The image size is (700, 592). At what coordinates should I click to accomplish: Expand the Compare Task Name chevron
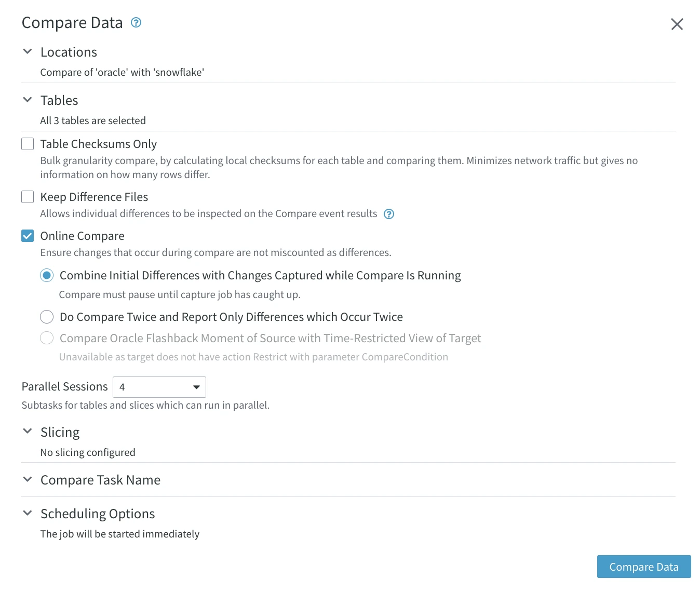(28, 479)
